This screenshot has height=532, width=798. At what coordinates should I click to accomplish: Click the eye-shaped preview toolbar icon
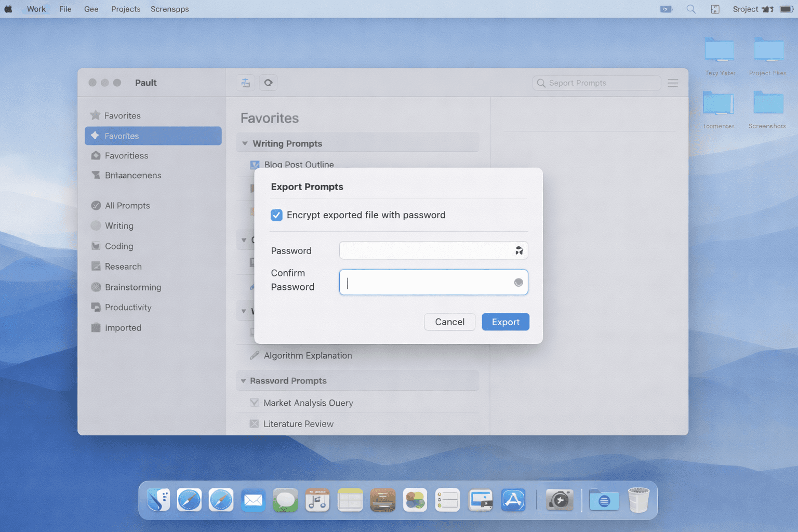pos(268,83)
